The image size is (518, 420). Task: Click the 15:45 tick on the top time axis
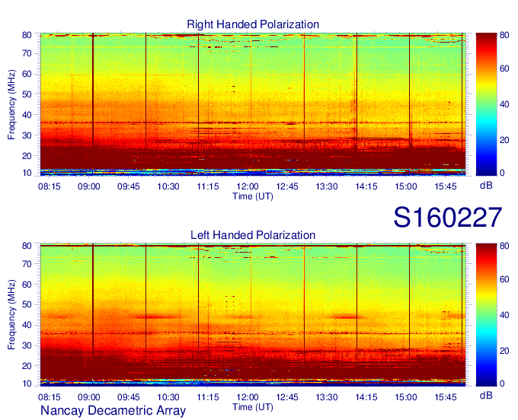(446, 186)
